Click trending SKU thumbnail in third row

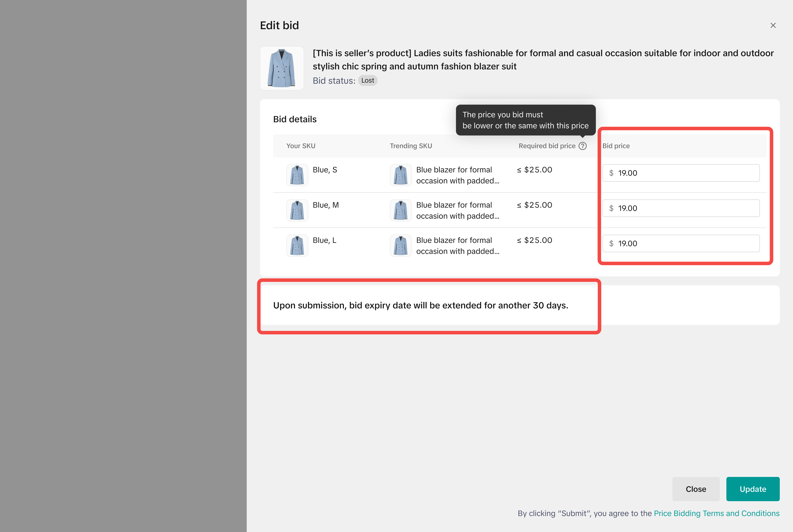click(x=401, y=246)
